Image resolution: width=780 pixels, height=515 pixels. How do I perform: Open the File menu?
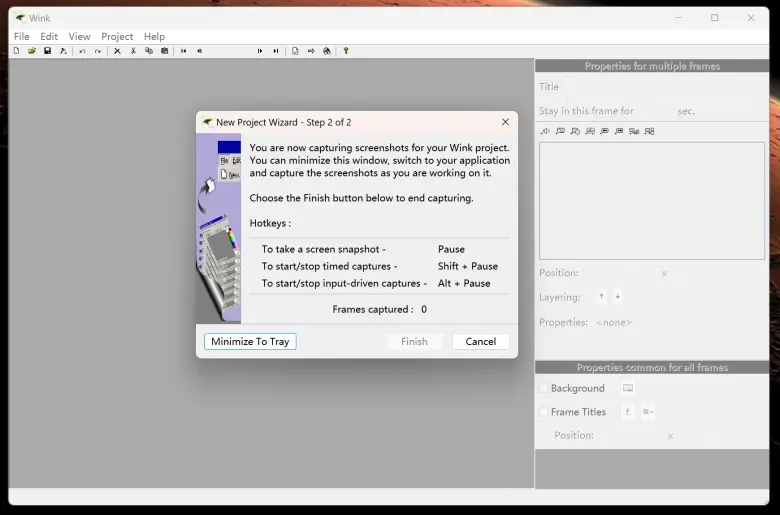click(21, 36)
